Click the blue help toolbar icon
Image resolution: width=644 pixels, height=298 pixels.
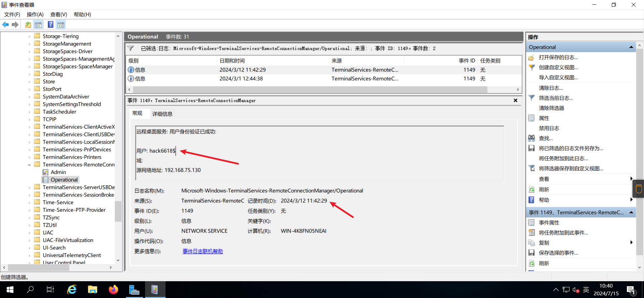50,24
